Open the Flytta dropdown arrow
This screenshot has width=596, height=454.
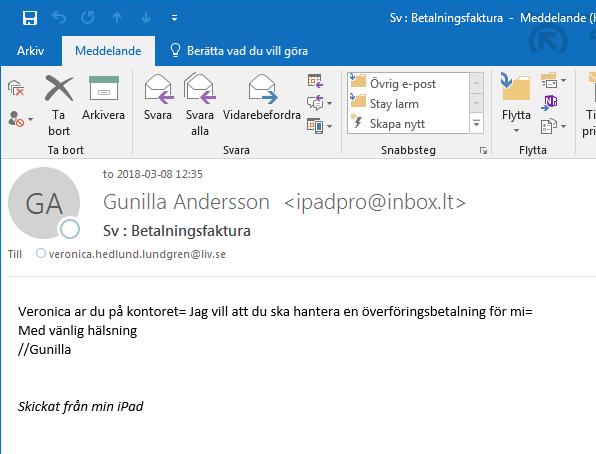coord(516,130)
